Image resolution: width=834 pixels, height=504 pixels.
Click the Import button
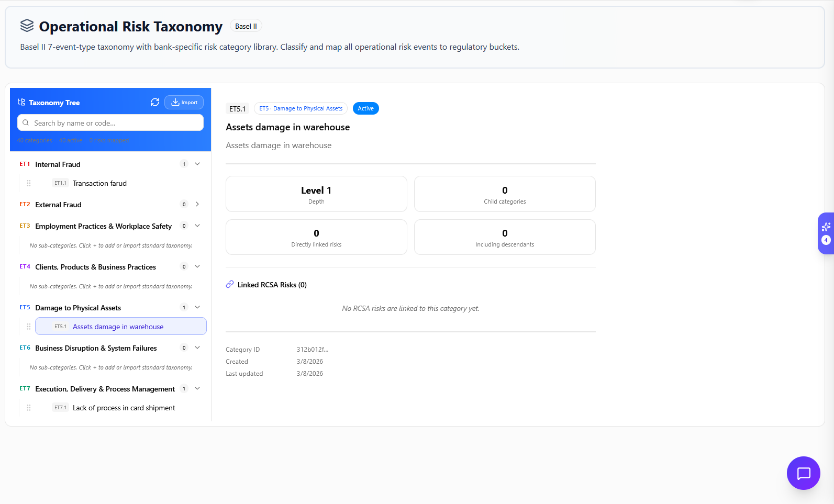click(184, 103)
